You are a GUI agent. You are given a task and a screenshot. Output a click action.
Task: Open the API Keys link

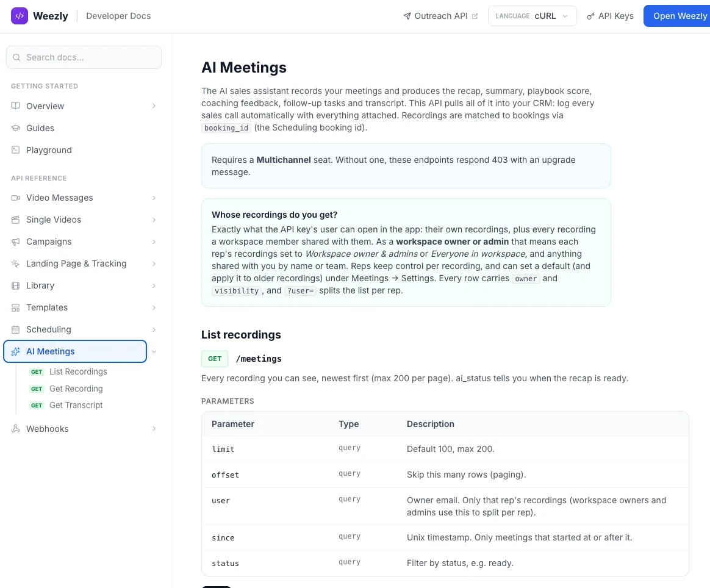pos(610,16)
